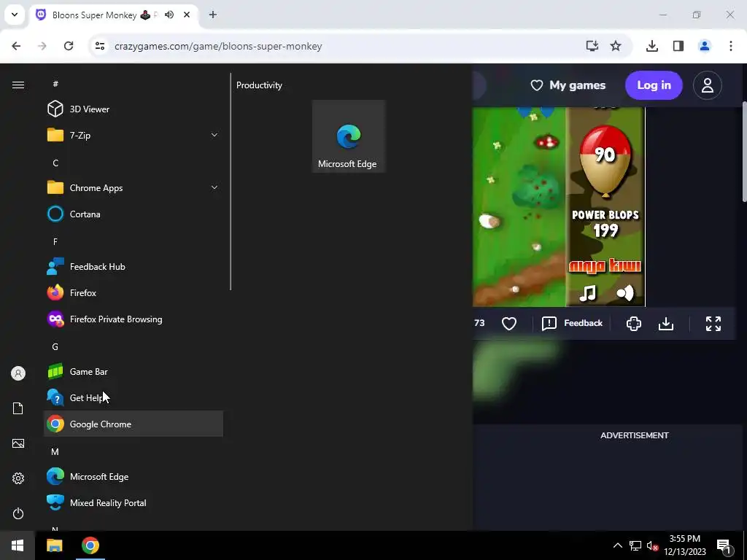Click the Log in button
This screenshot has width=747, height=560.
point(654,85)
